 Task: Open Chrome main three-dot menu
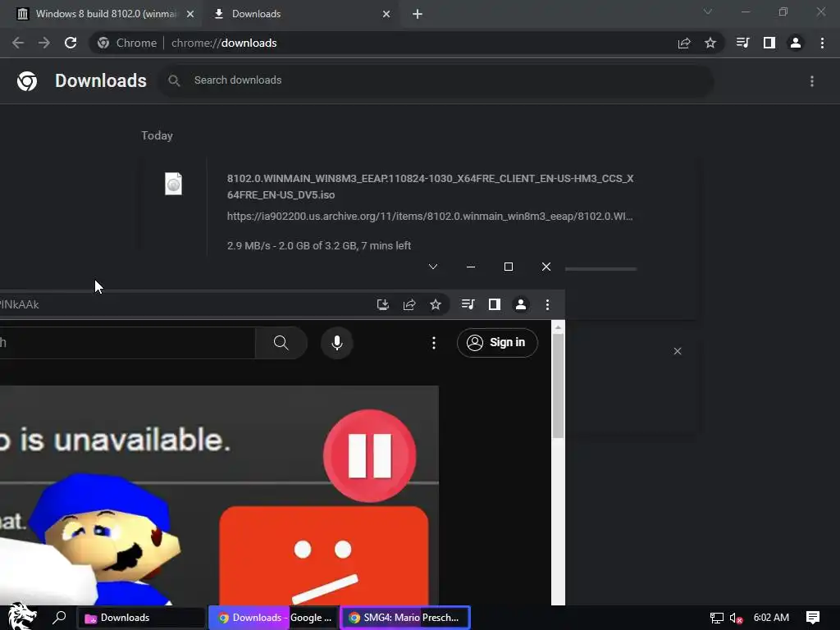click(822, 43)
